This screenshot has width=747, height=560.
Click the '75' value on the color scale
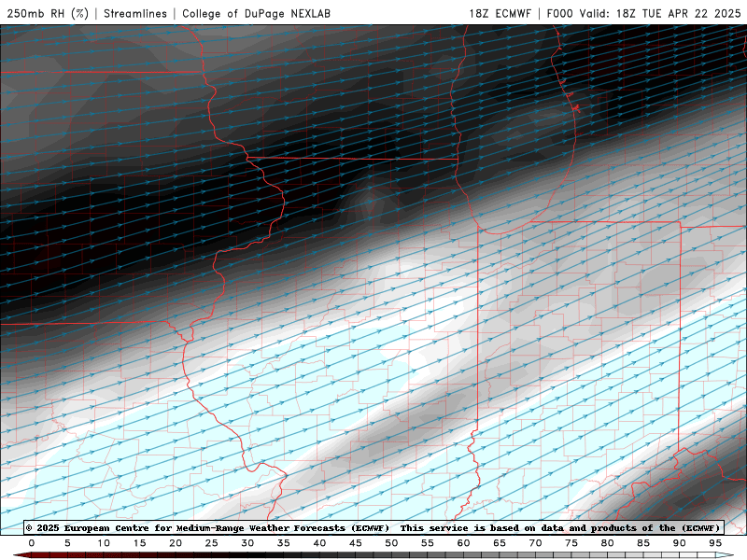(571, 543)
